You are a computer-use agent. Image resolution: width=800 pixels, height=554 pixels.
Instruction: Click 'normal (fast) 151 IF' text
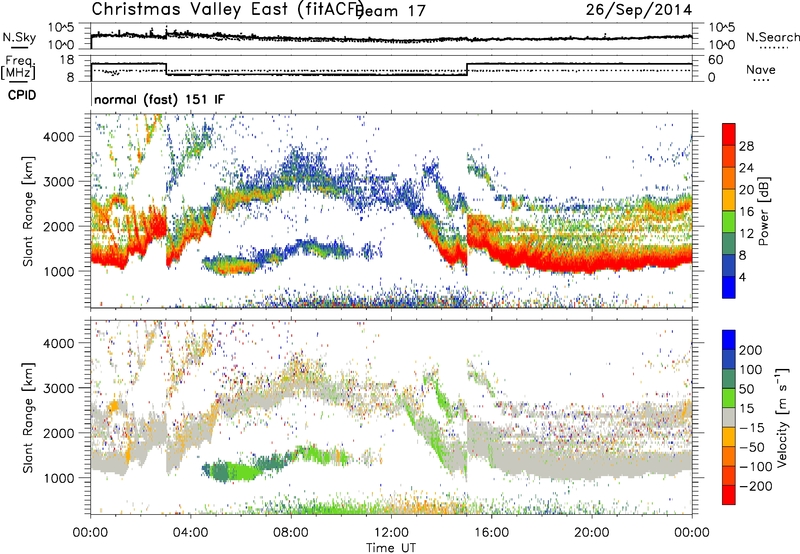point(159,99)
